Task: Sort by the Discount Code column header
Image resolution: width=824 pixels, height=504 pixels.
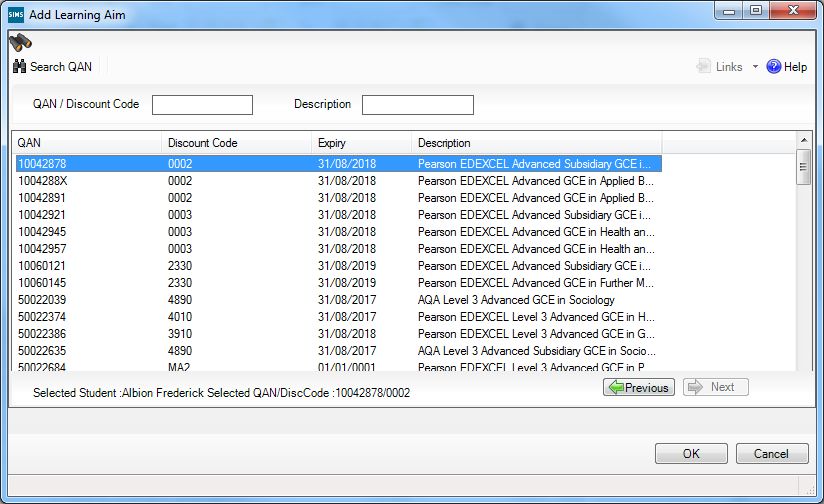Action: pyautogui.click(x=235, y=143)
